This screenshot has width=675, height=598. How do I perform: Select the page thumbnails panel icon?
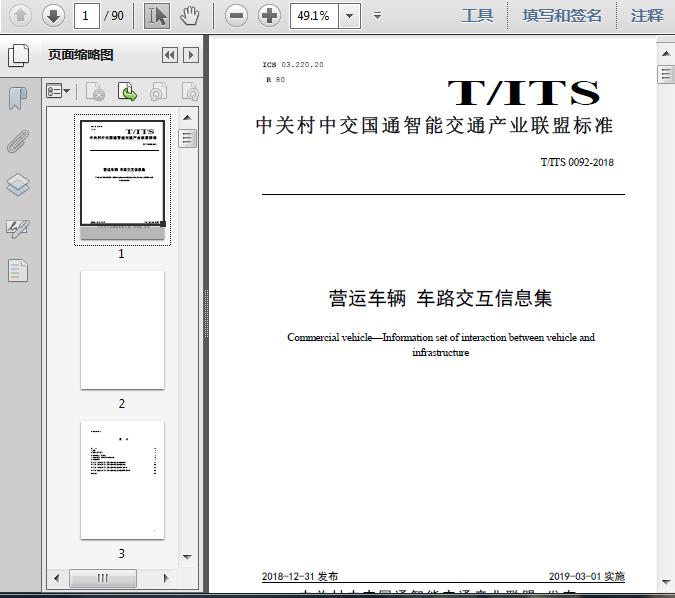18,56
